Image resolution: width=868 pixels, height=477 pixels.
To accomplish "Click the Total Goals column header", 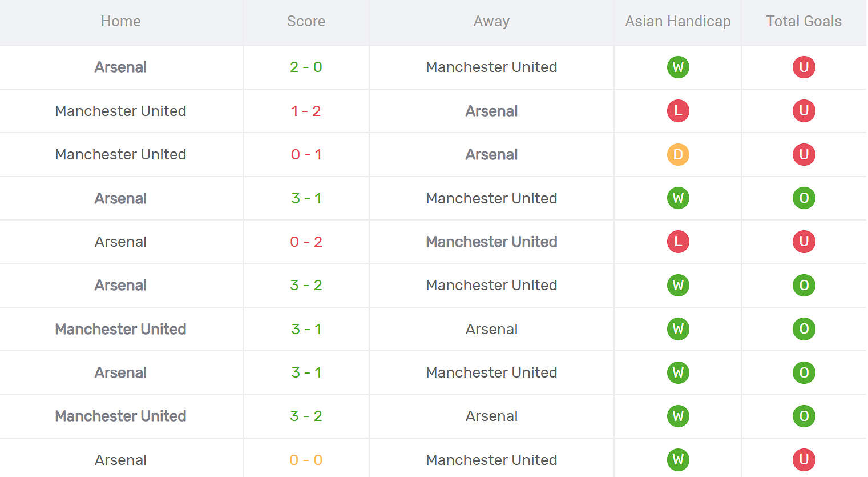I will (x=804, y=22).
